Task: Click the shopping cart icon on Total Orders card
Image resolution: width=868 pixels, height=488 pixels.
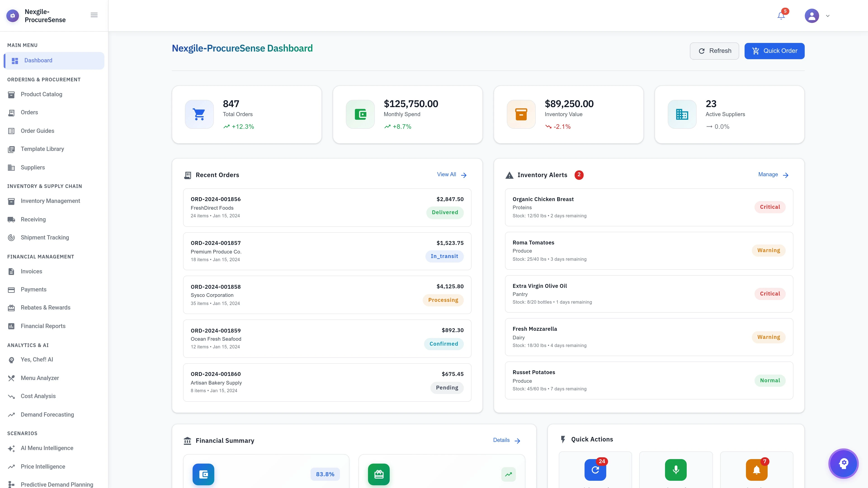Action: [x=199, y=114]
